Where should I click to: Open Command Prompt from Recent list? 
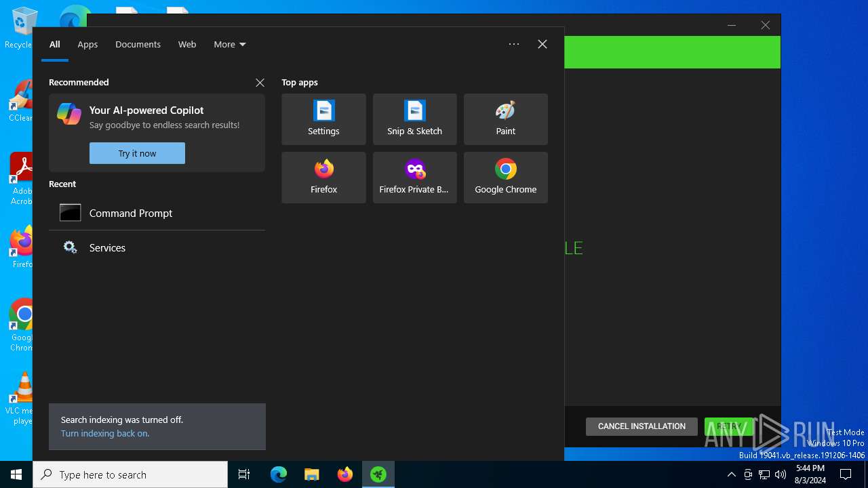[157, 213]
